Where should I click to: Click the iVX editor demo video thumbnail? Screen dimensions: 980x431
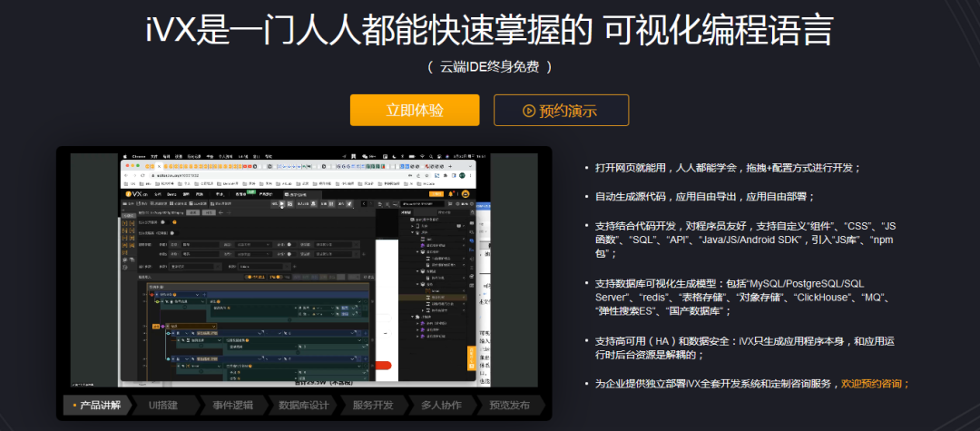tap(304, 270)
